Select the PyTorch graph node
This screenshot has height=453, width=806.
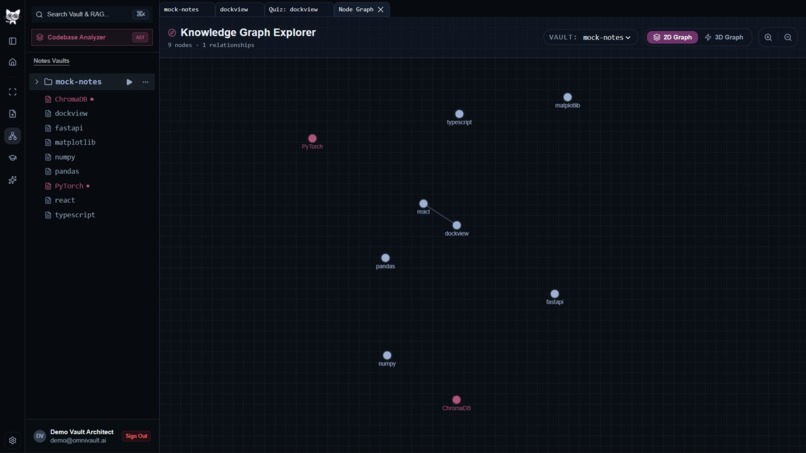(312, 138)
